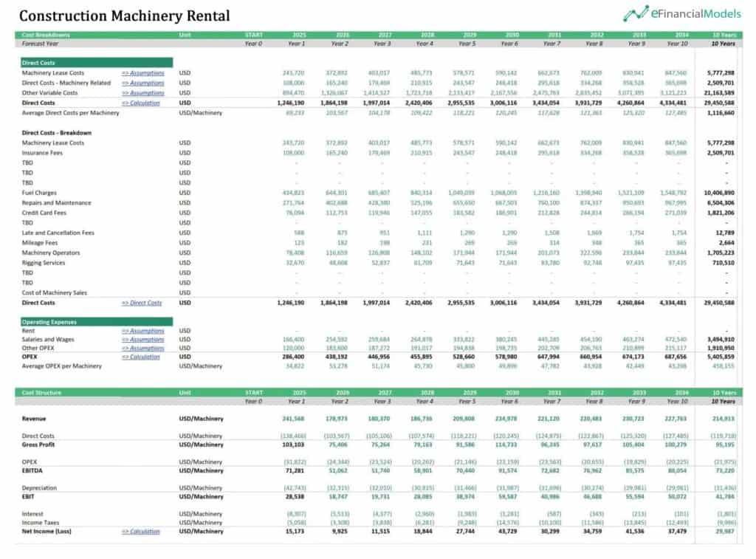Select the 9,925 Net Income Year 2 cell
The height and width of the screenshot is (559, 756).
pos(339,532)
